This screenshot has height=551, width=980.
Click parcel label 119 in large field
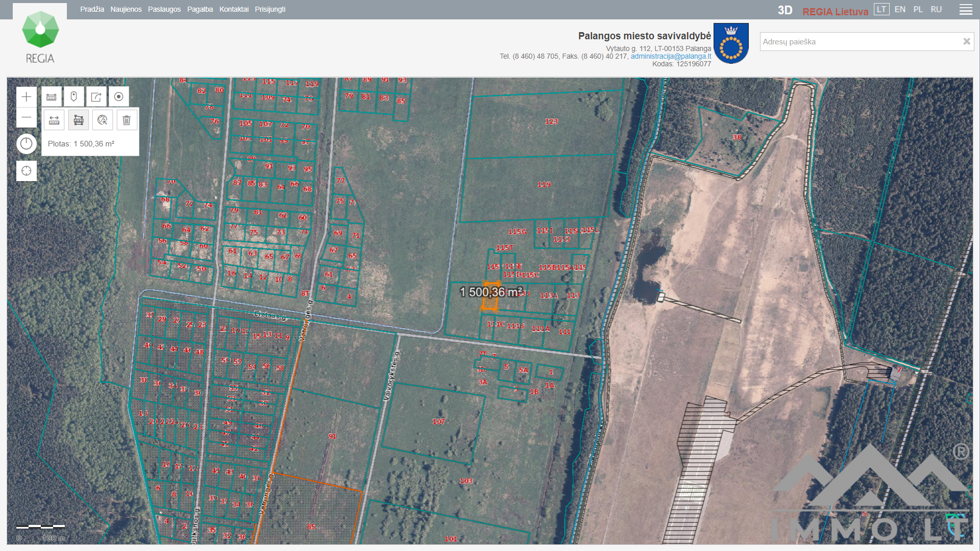coord(544,184)
